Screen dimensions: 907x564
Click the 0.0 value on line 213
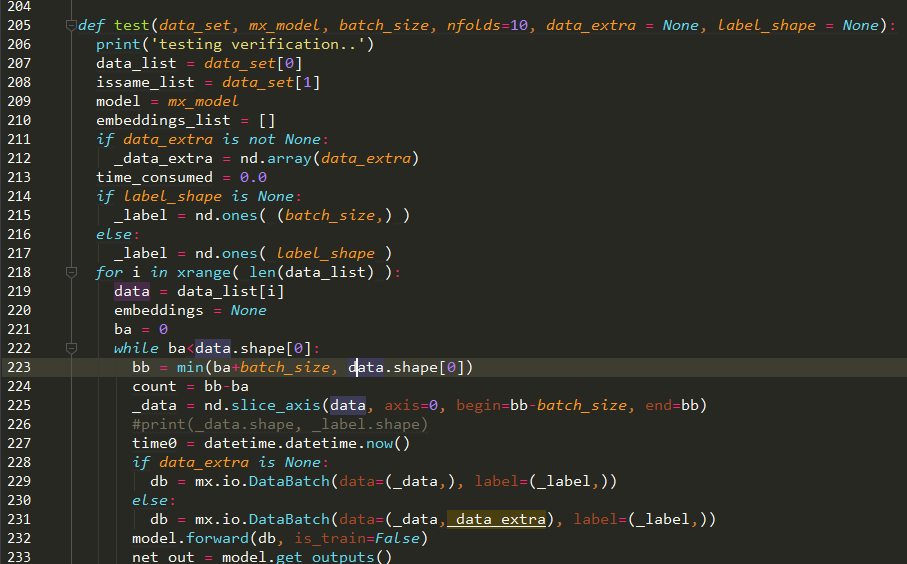pos(253,178)
